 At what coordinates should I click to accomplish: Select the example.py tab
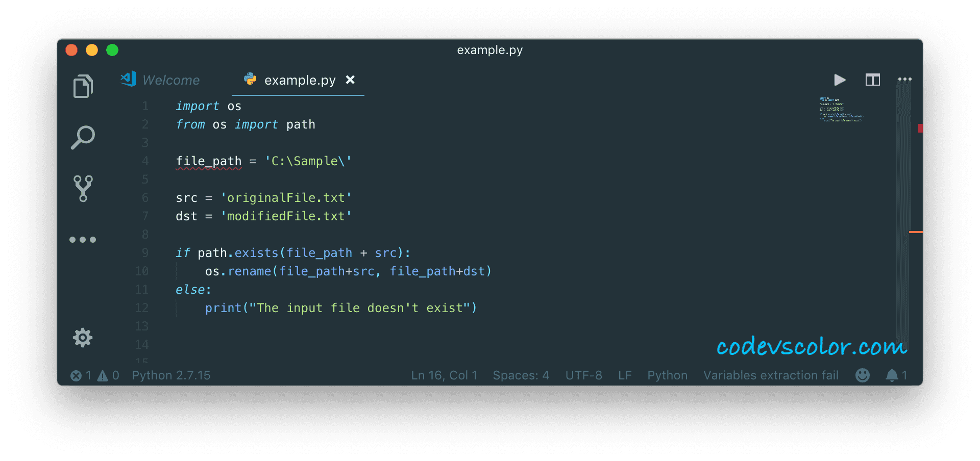pyautogui.click(x=299, y=80)
